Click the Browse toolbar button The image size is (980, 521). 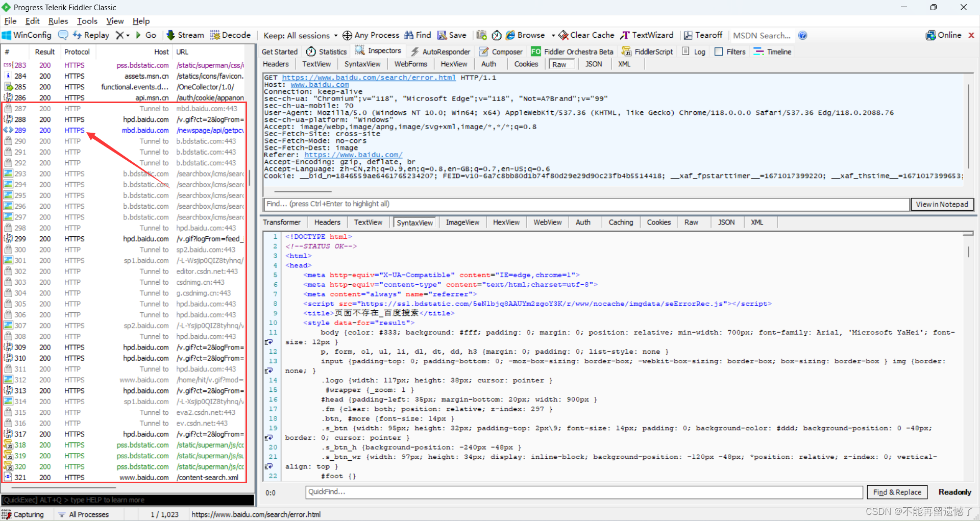(525, 35)
